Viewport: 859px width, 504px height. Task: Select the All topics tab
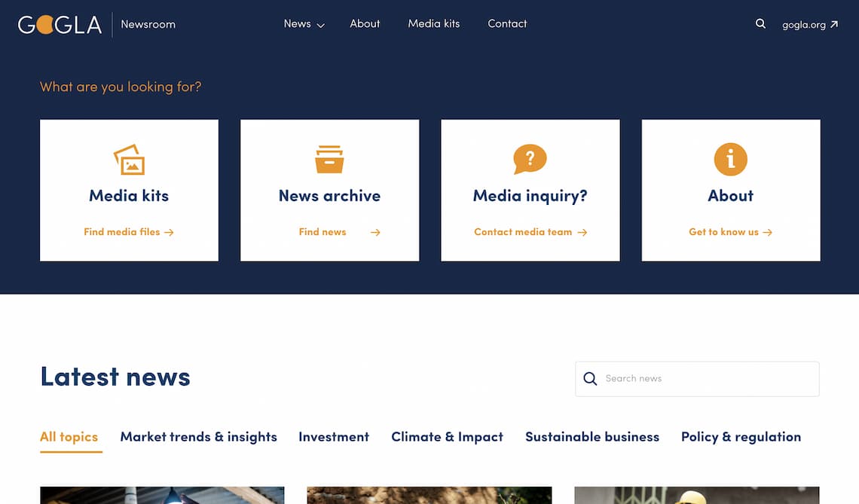tap(69, 437)
